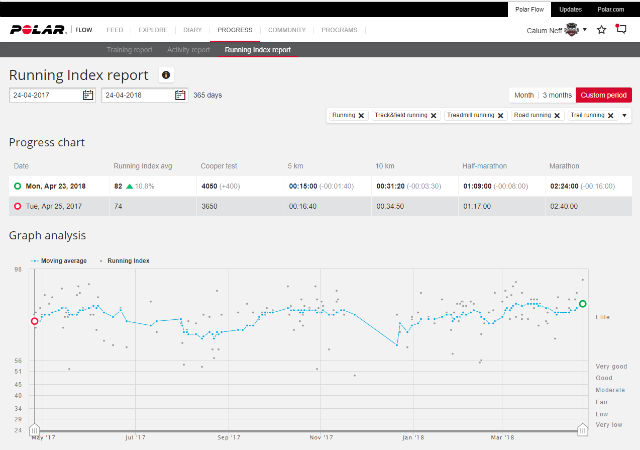Open the start date calendar picker

click(x=88, y=95)
